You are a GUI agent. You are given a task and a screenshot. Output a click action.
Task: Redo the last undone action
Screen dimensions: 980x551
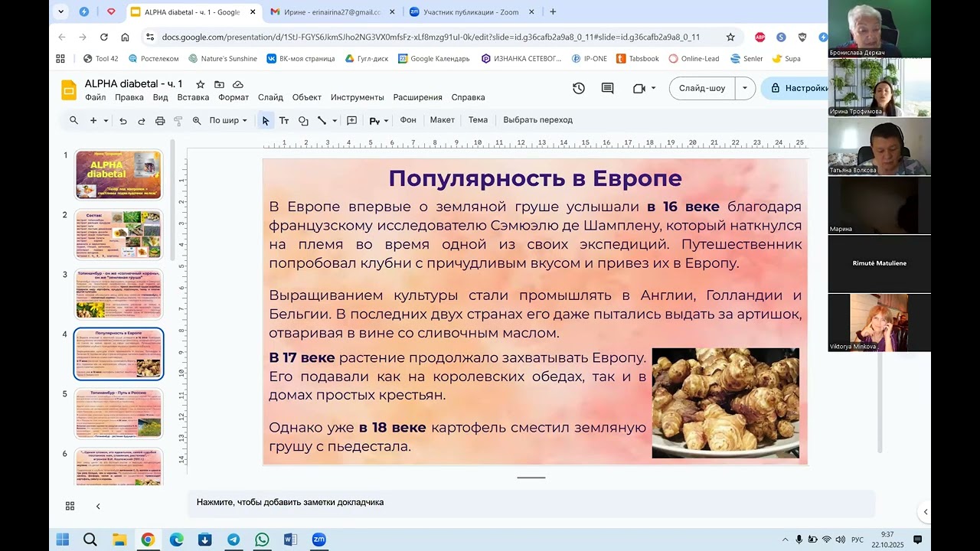coord(142,121)
